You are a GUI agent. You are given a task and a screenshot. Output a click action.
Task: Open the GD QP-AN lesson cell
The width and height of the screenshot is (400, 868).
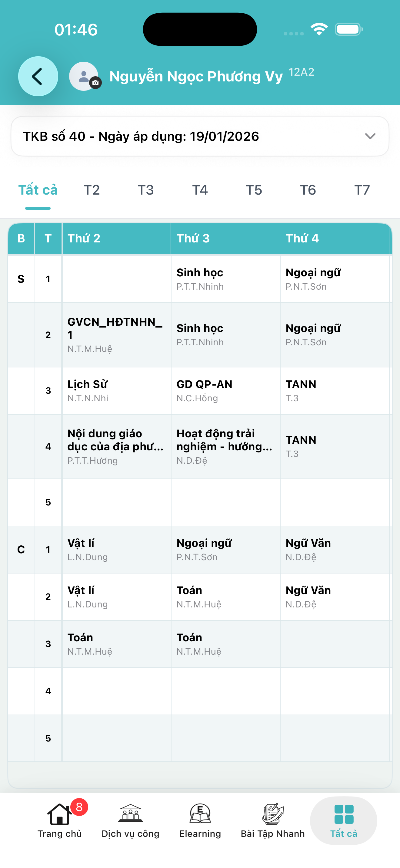[x=225, y=390]
